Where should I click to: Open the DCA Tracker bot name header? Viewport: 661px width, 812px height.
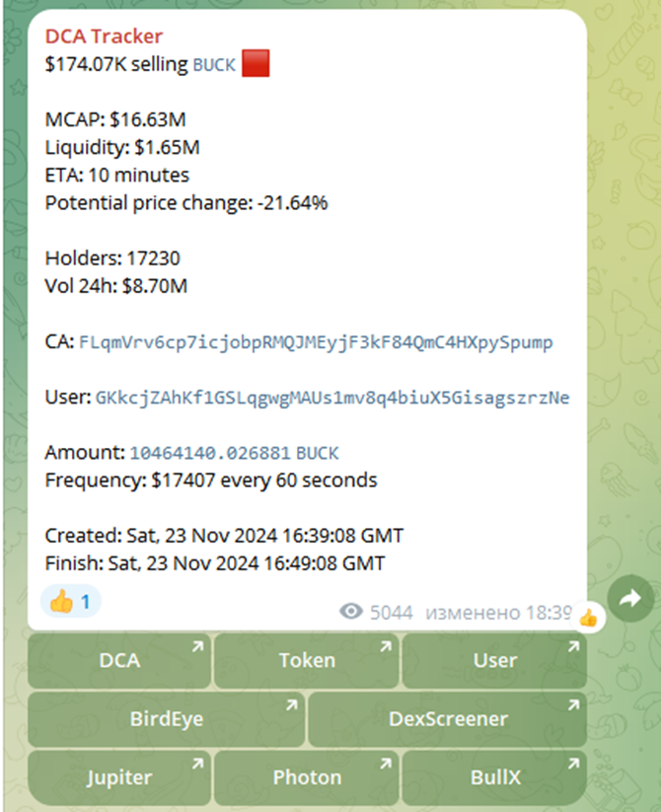coord(104,36)
